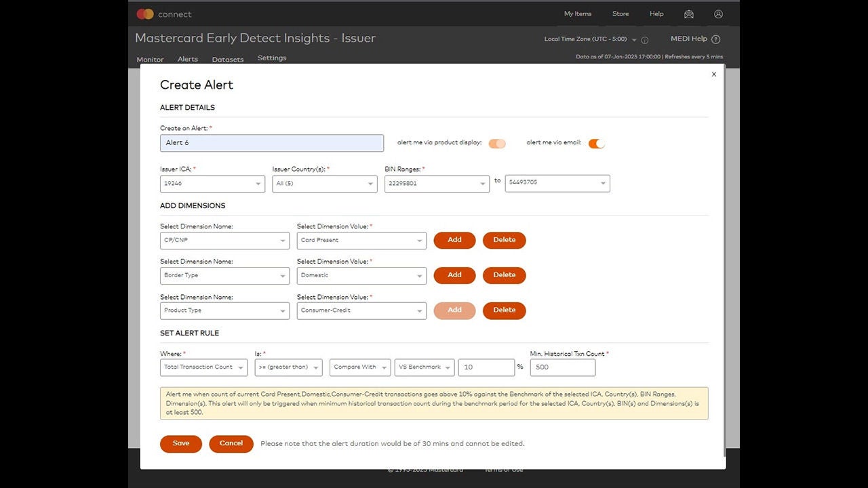The image size is (868, 488).
Task: Open the Store menu item
Action: pyautogui.click(x=620, y=14)
